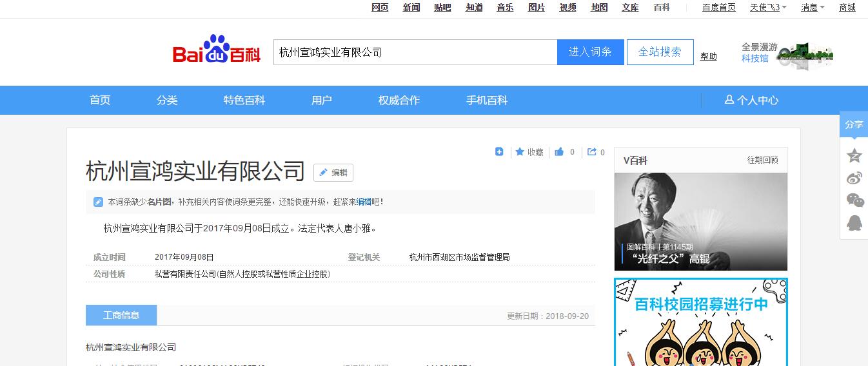
Task: Open the 用户 navigation menu
Action: tap(322, 100)
